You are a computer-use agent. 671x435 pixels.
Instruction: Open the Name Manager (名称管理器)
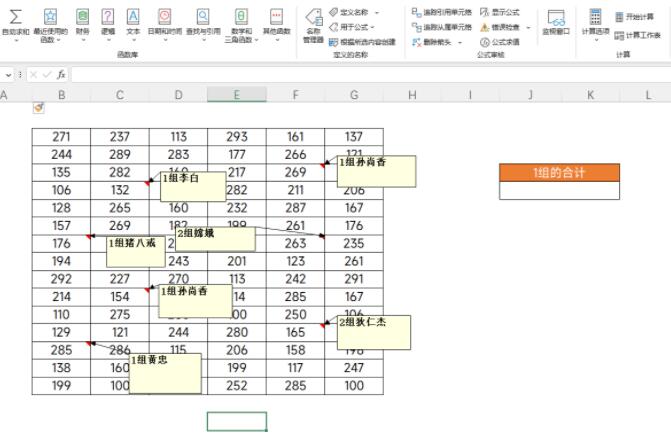pyautogui.click(x=314, y=26)
